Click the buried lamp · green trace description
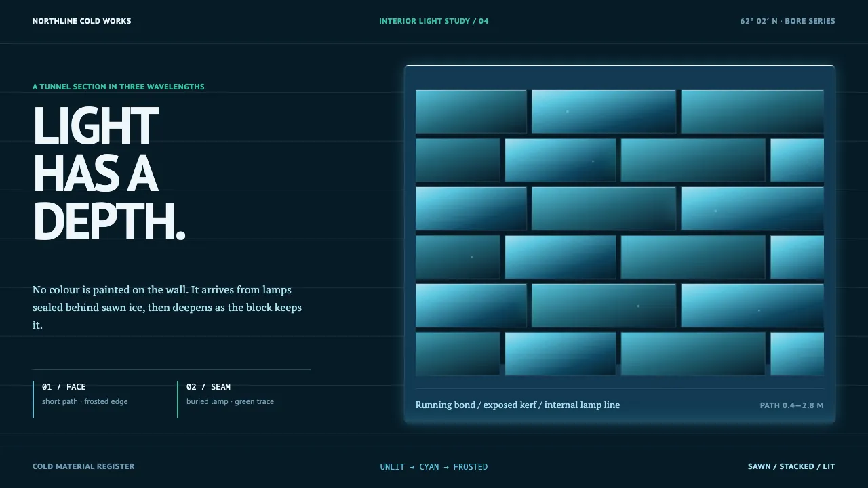Screen dimensions: 868x488 tap(231, 401)
